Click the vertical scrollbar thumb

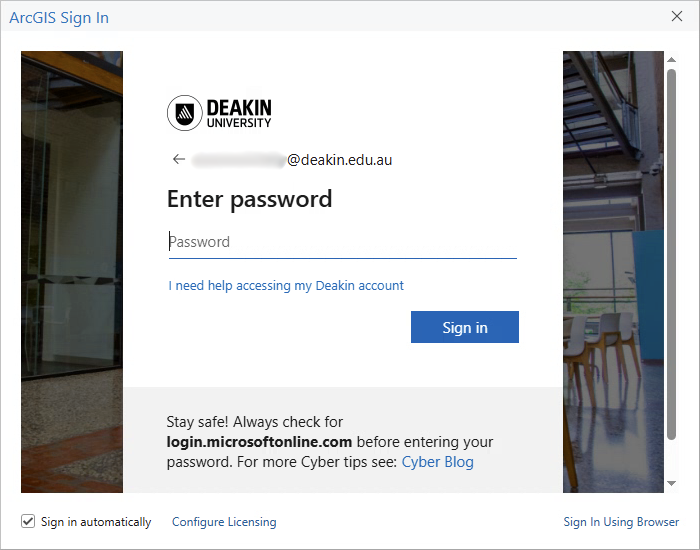(x=671, y=254)
